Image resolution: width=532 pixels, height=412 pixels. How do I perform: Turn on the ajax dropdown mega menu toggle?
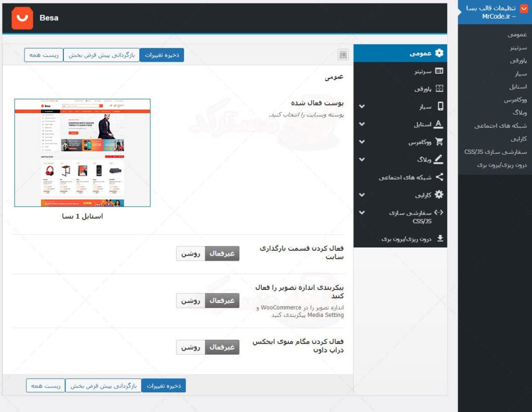coord(191,347)
